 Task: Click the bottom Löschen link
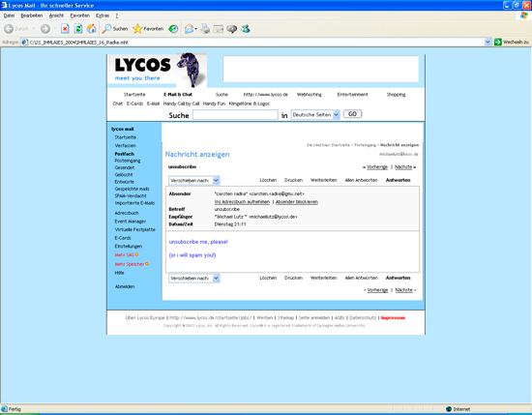[x=268, y=278]
